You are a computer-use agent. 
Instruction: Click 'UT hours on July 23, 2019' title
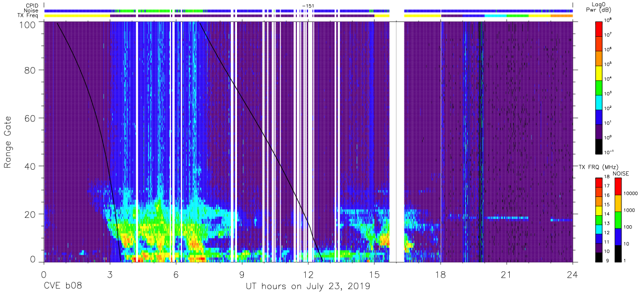click(x=308, y=286)
